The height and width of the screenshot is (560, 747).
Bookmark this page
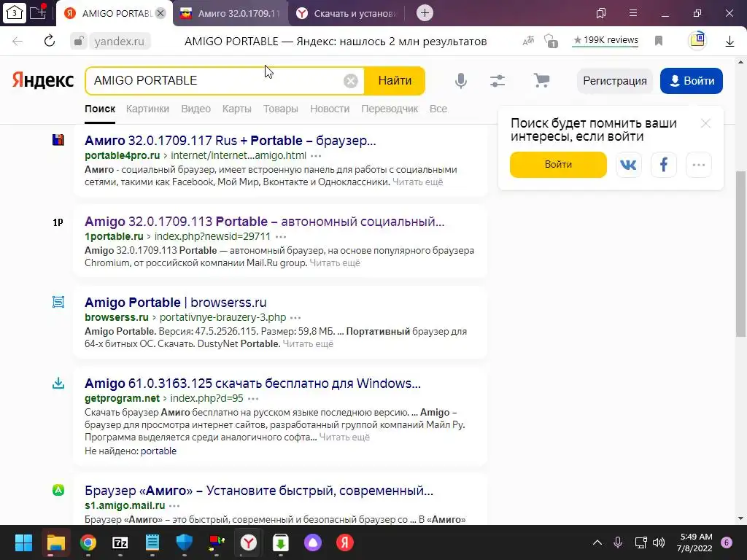(x=659, y=42)
